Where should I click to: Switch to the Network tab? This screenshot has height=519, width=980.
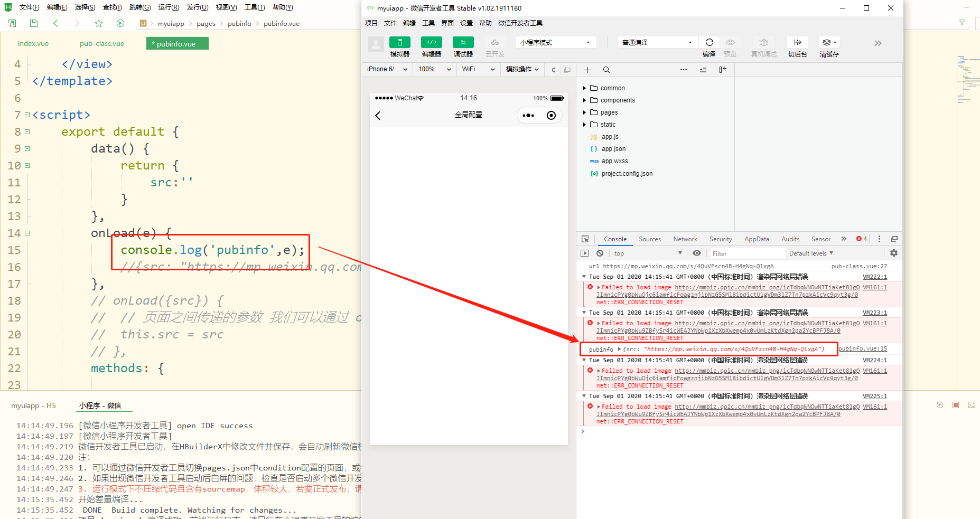tap(685, 239)
